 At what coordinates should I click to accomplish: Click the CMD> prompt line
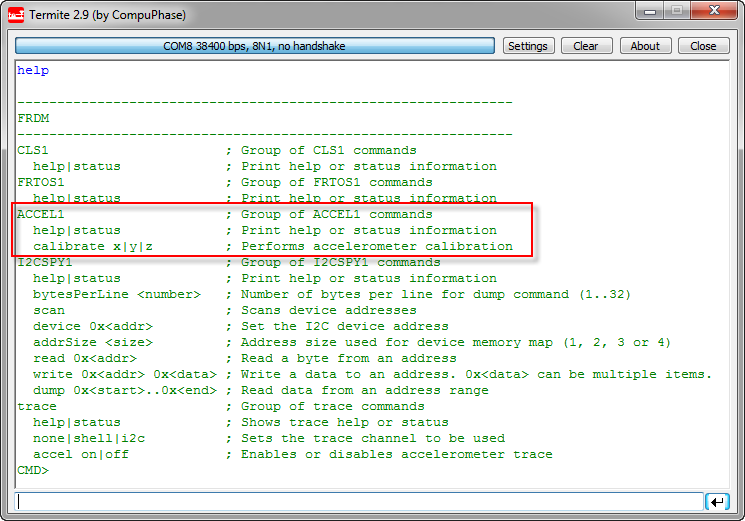click(33, 470)
